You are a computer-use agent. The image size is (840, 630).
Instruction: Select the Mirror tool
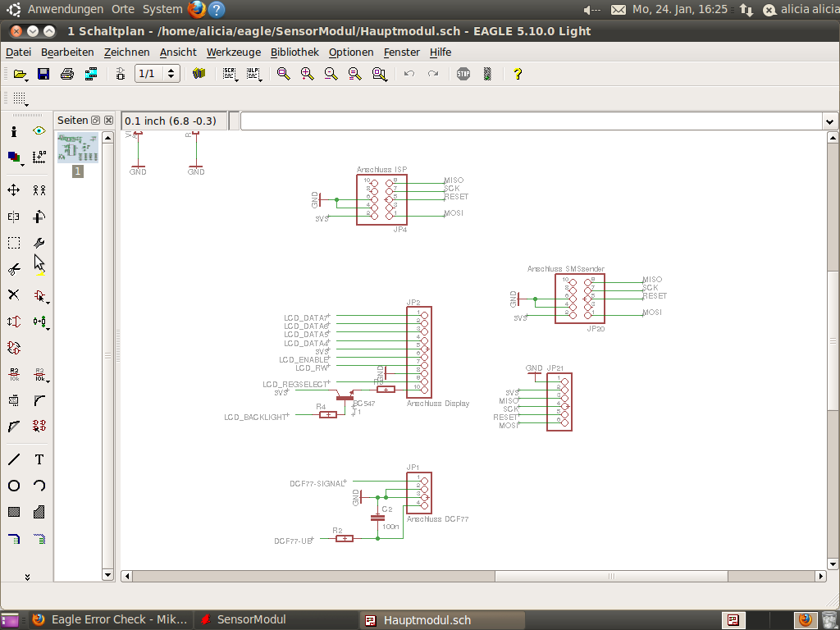coord(14,217)
